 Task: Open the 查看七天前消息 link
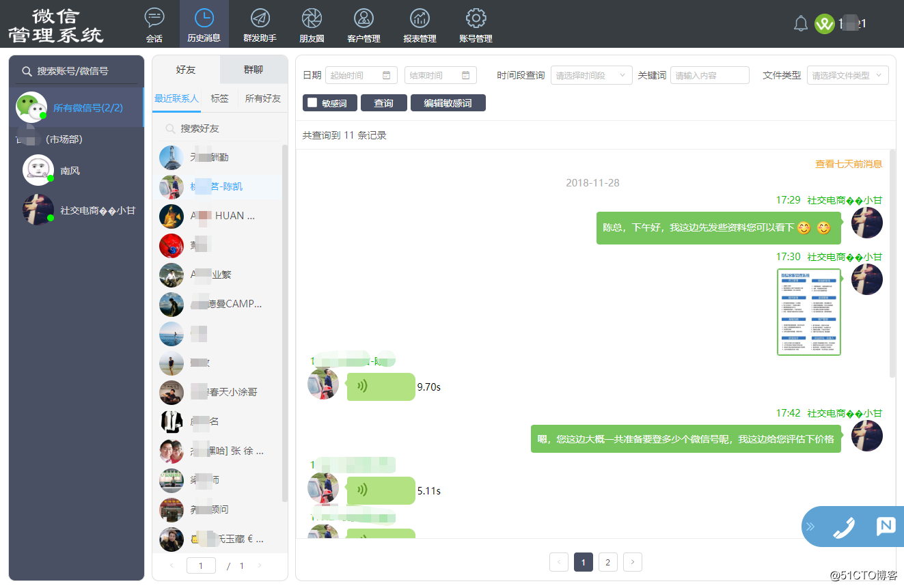[849, 164]
